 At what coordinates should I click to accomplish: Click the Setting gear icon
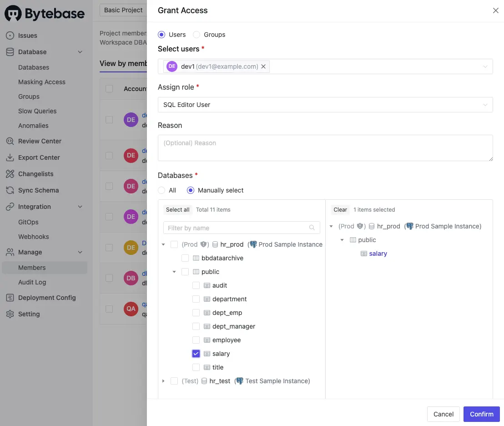[x=10, y=314]
